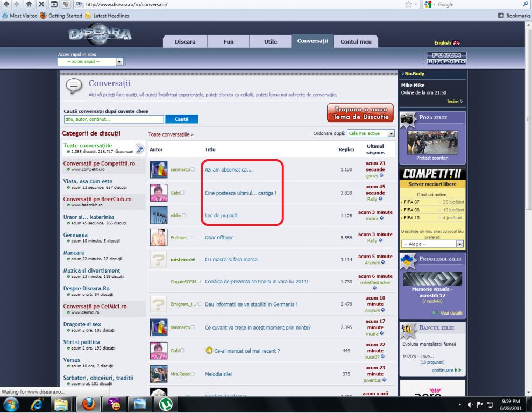Switch to the Diseara tab

tap(185, 42)
